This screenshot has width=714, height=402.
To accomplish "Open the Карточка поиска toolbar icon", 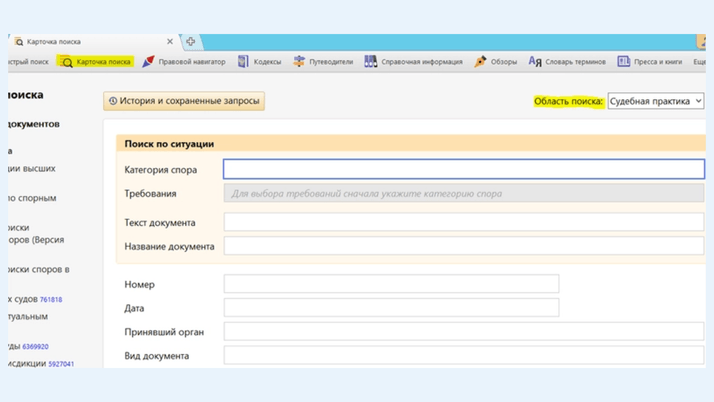I will (x=66, y=62).
